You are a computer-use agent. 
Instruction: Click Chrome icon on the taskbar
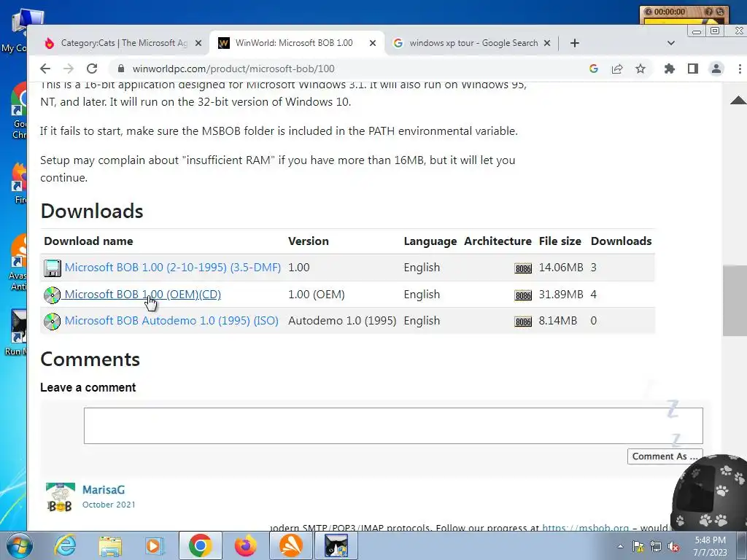click(200, 545)
